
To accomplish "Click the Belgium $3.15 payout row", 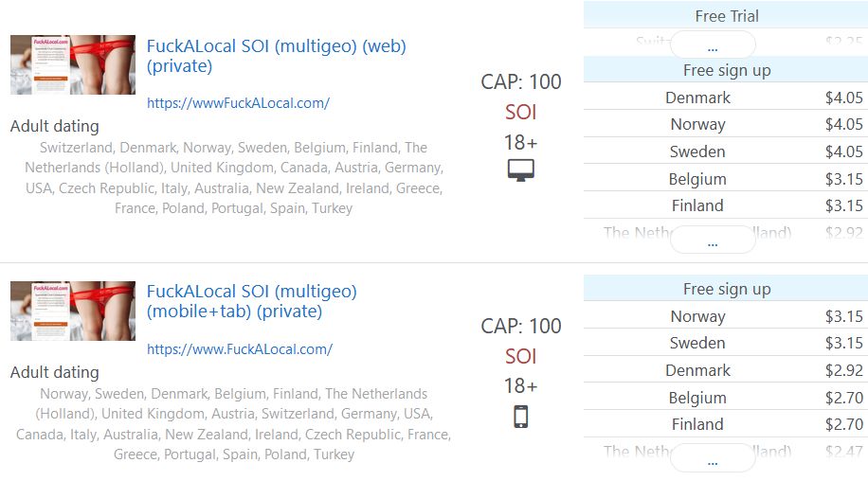I will pyautogui.click(x=726, y=179).
